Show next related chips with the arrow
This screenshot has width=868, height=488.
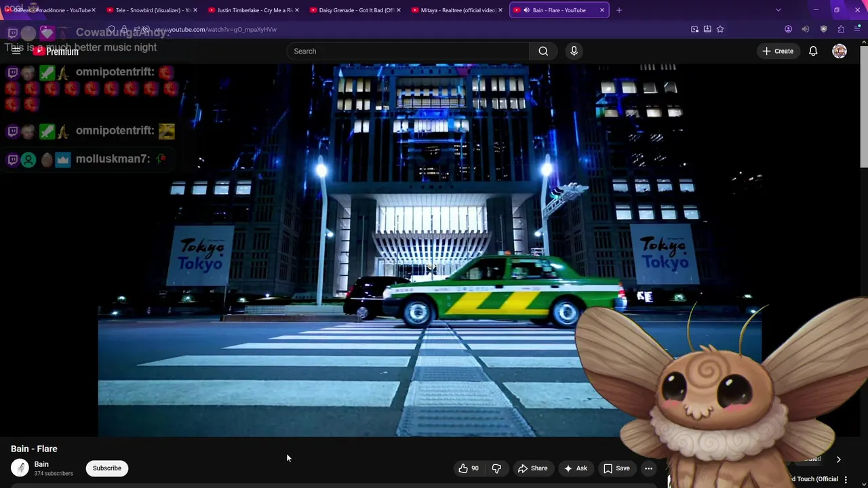click(838, 460)
